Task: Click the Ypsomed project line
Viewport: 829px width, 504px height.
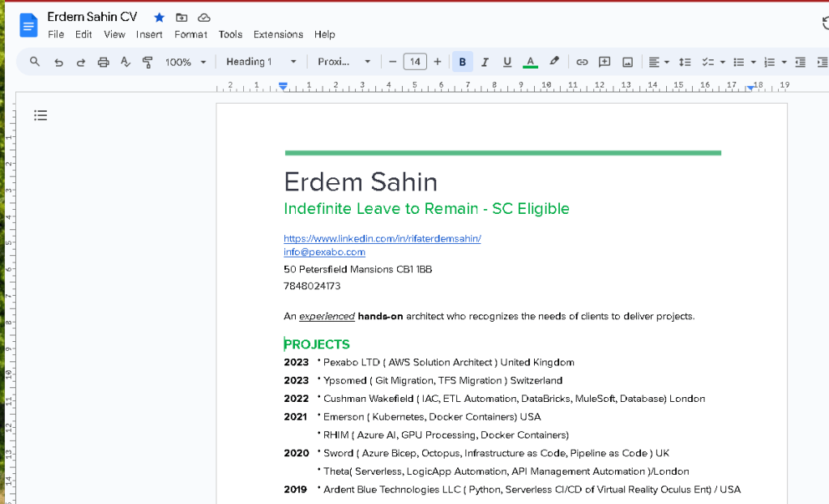Action: pyautogui.click(x=442, y=380)
